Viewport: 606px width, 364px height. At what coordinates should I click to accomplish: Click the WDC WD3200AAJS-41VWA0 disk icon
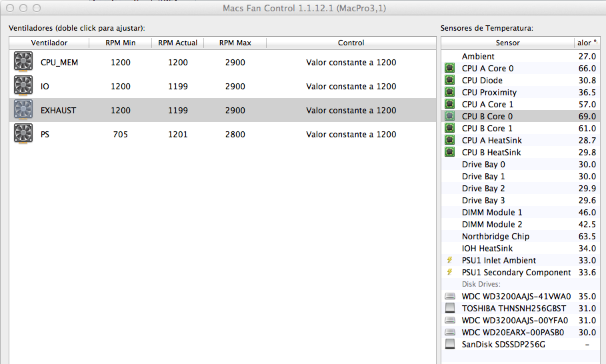(x=450, y=297)
